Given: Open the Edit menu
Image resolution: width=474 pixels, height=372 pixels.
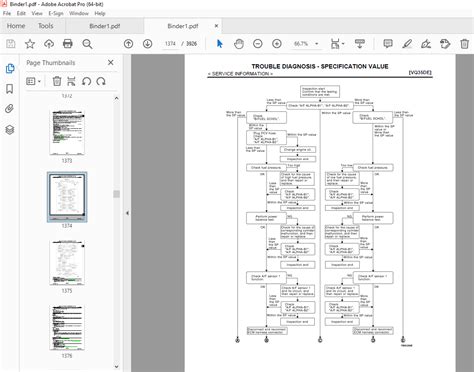Looking at the screenshot, I should coord(21,13).
